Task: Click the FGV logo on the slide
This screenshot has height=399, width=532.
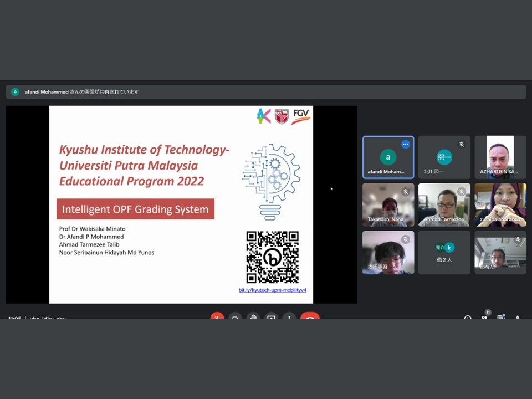Action: click(x=301, y=116)
